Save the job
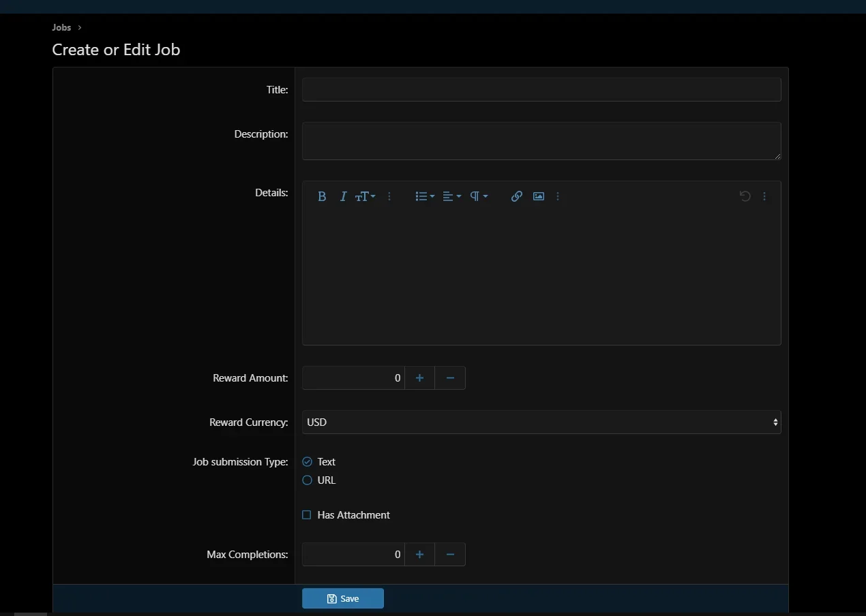866x616 pixels. point(343,598)
